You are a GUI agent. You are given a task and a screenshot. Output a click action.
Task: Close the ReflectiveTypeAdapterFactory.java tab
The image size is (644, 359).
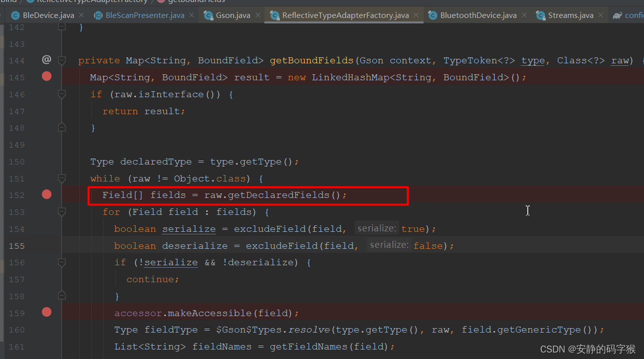(416, 15)
